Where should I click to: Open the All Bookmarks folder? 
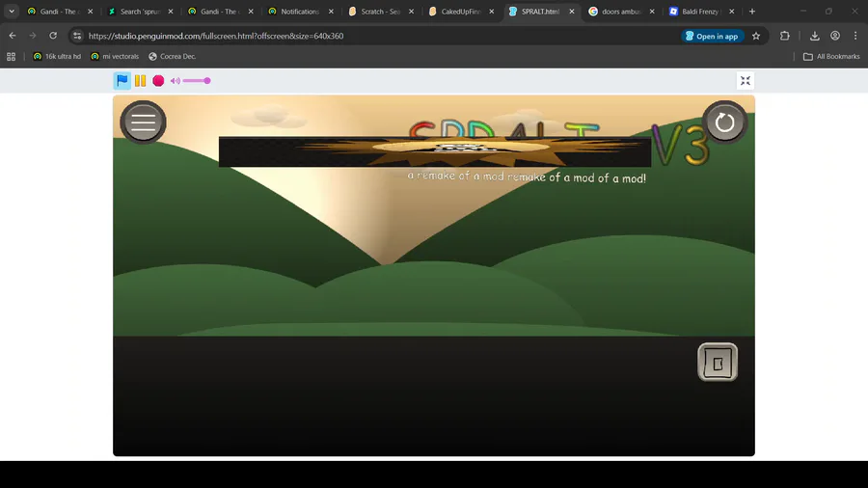(831, 57)
